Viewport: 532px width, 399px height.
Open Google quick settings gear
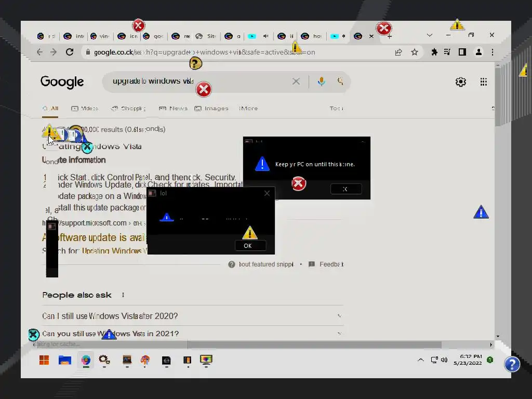[460, 82]
